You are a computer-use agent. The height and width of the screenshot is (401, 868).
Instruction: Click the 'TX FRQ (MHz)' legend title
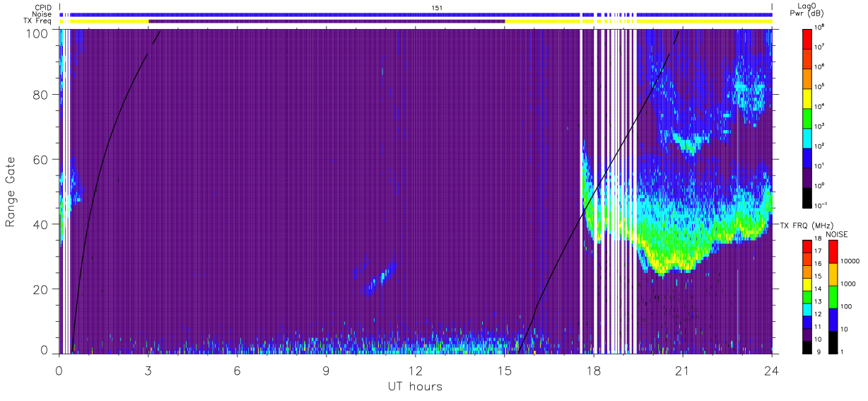tap(806, 226)
